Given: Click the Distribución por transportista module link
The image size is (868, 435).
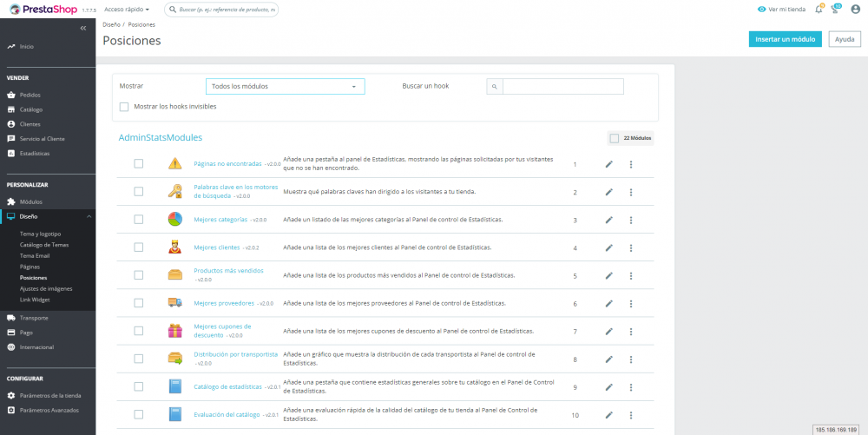Looking at the screenshot, I should (235, 354).
